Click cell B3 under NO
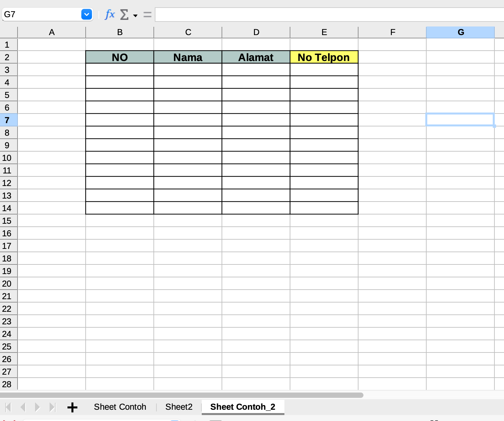The width and height of the screenshot is (504, 421). click(120, 70)
